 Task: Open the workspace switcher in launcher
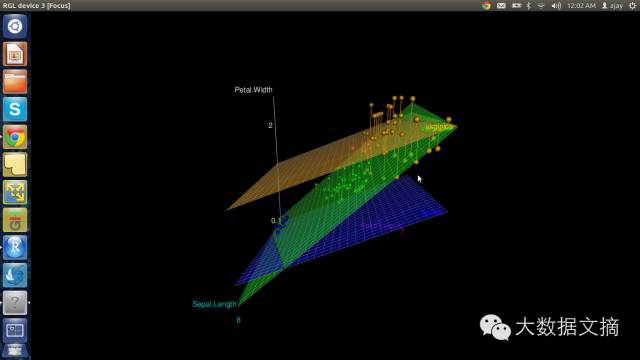[15, 330]
